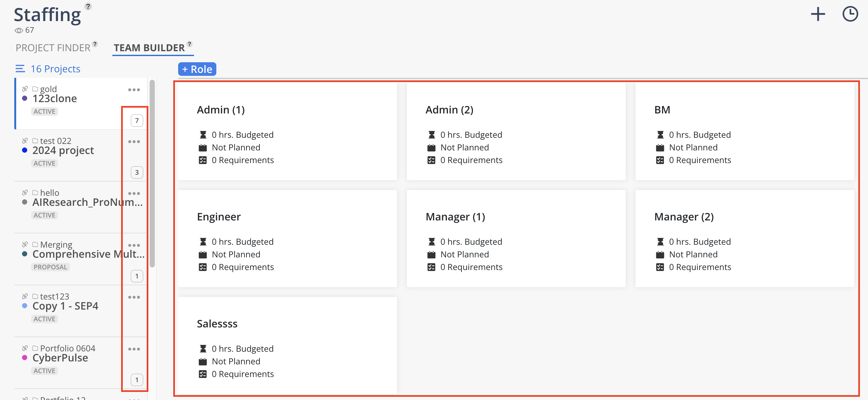
Task: Click the 16 Projects link
Action: (x=56, y=69)
